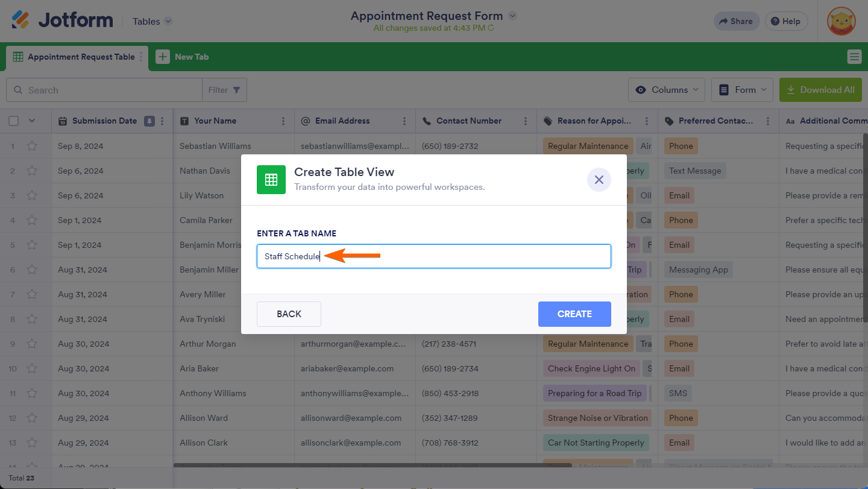Star the Anthony Williams row
The image size is (868, 489).
pyautogui.click(x=32, y=393)
